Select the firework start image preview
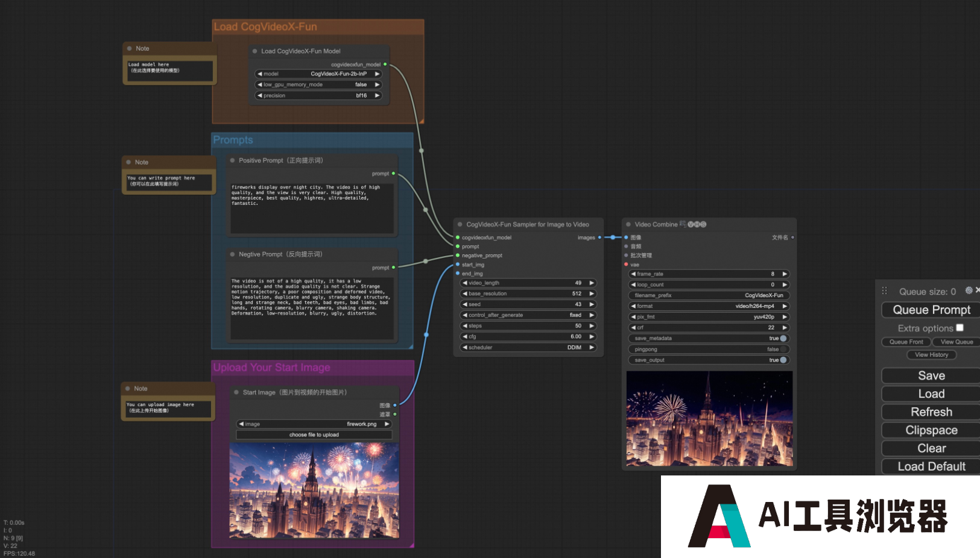The width and height of the screenshot is (980, 558). pos(314,491)
